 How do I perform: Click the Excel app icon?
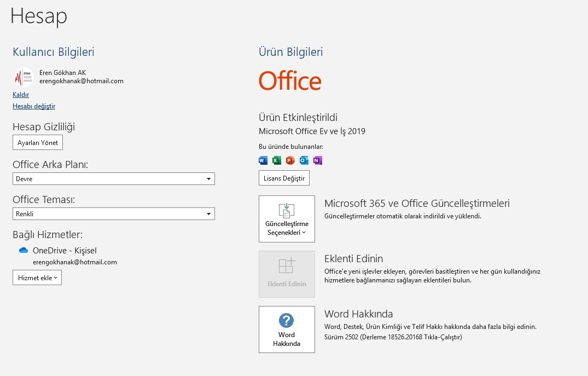click(276, 160)
